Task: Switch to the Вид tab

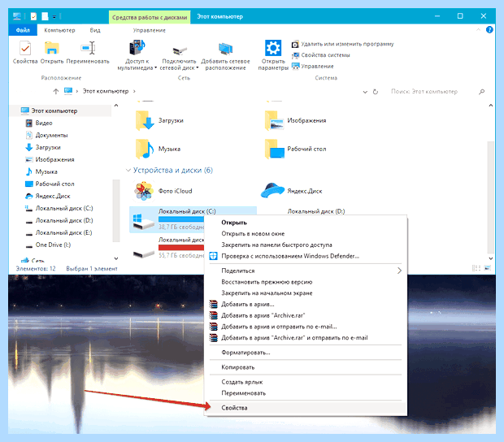Action: [95, 30]
